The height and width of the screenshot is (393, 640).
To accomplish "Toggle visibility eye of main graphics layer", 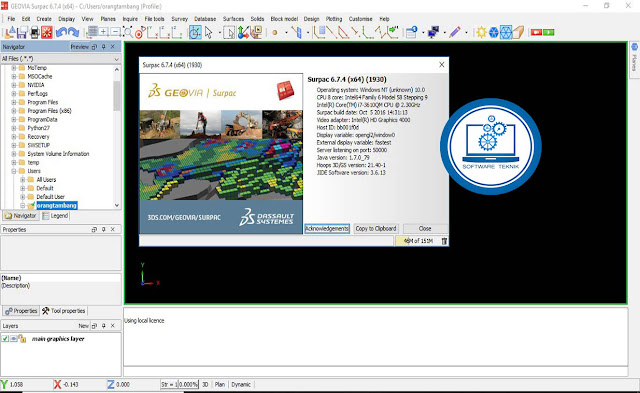I will [13, 339].
